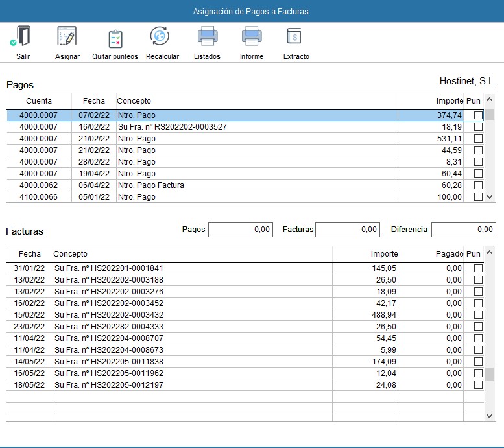Image resolution: width=504 pixels, height=448 pixels.
Task: Click the Diferencia total field
Action: click(463, 230)
